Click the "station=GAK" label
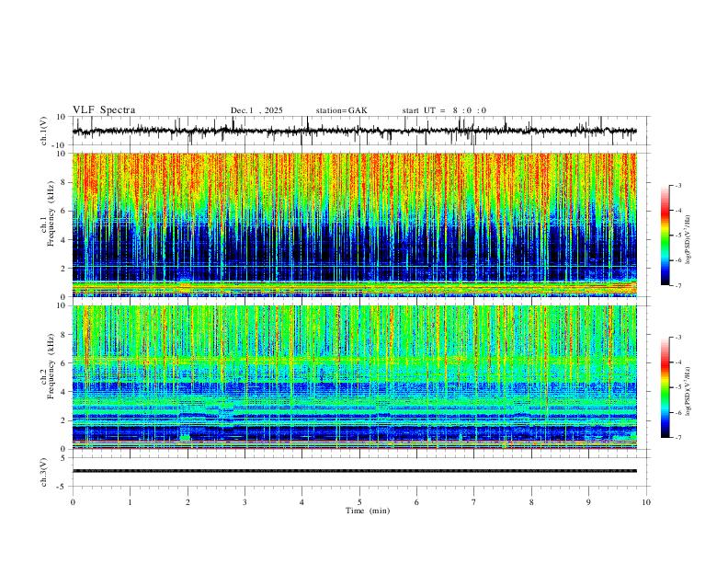The image size is (728, 563). click(341, 110)
